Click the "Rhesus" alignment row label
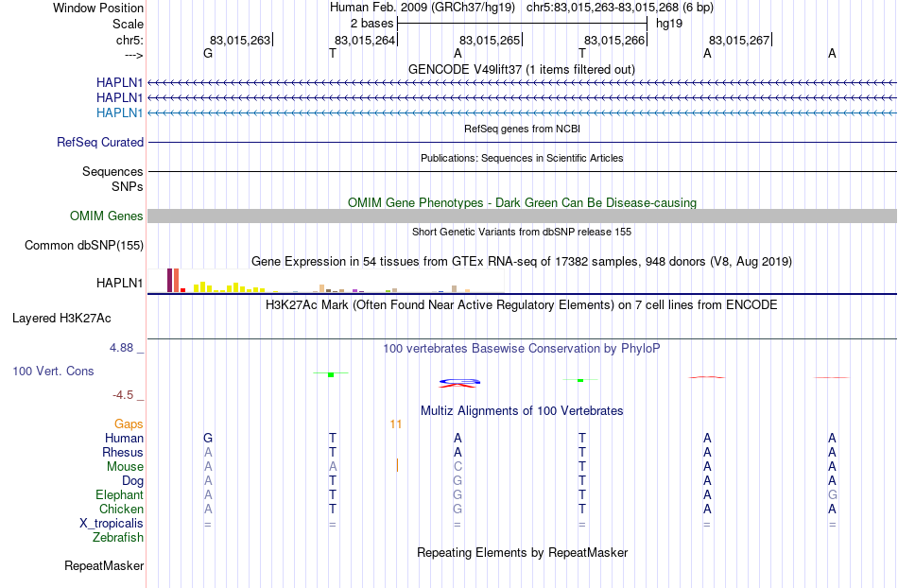Screen dimensions: 898x588 point(123,453)
